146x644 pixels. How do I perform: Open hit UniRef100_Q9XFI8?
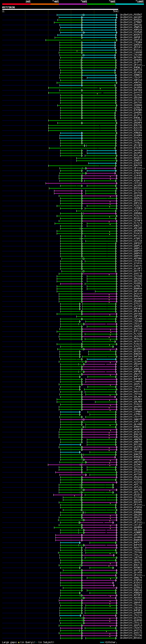click(131, 40)
